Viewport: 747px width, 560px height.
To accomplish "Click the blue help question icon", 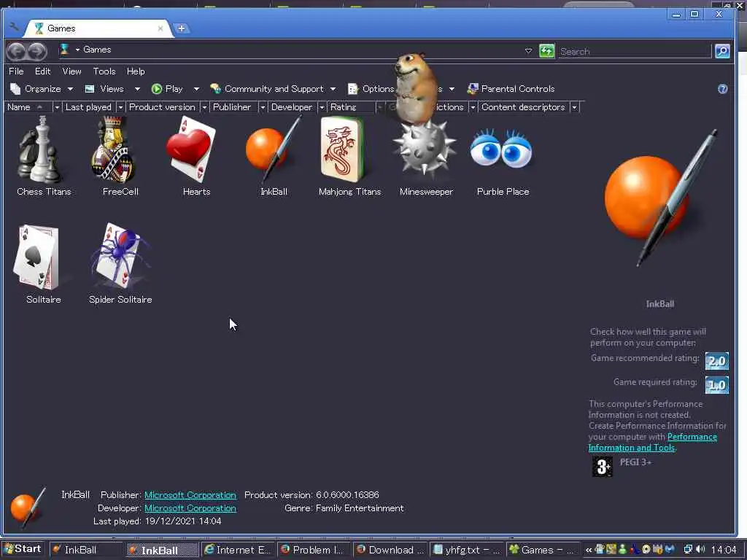I will pyautogui.click(x=723, y=89).
